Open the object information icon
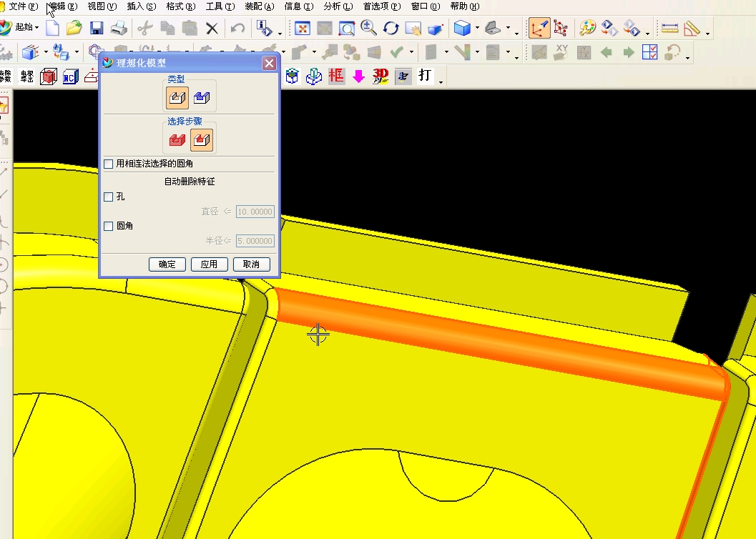 (x=264, y=28)
